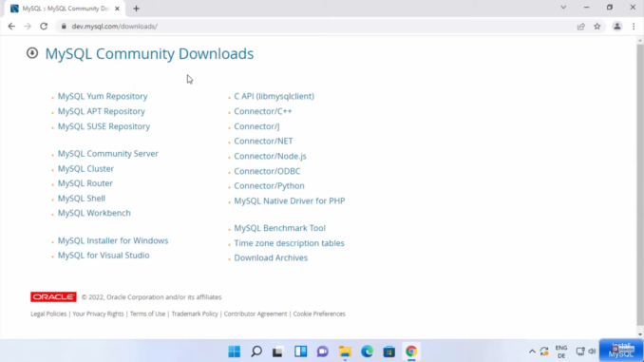Open MySQL SUSE Repository link
Screen dimensions: 644x362
point(104,126)
